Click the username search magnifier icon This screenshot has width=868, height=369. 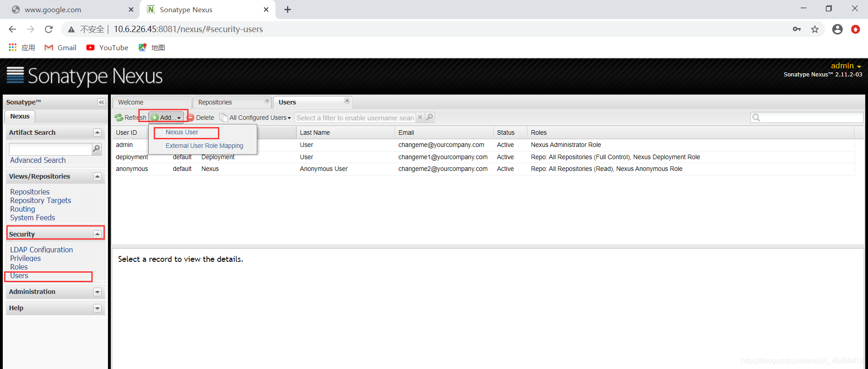[x=429, y=117]
